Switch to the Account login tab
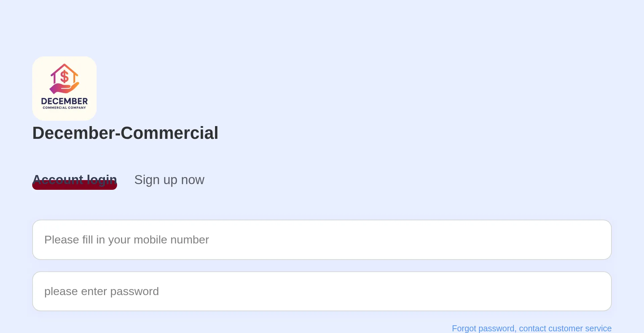 click(x=74, y=179)
